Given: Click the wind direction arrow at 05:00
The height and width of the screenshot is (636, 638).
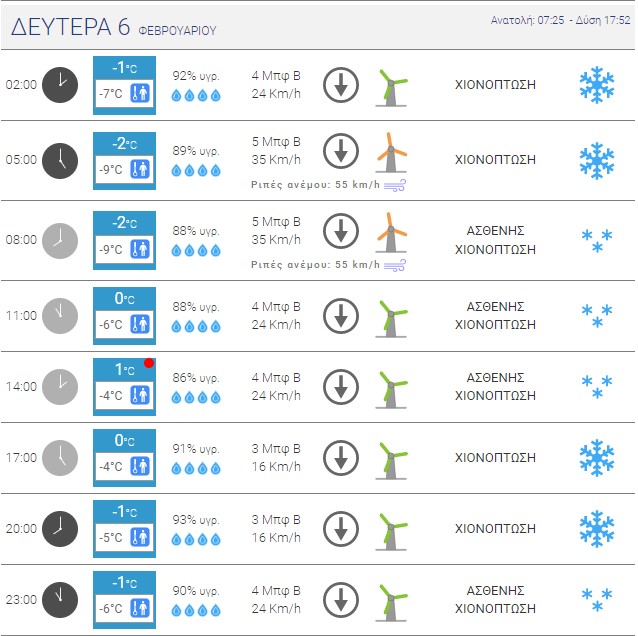Looking at the screenshot, I should (x=341, y=152).
